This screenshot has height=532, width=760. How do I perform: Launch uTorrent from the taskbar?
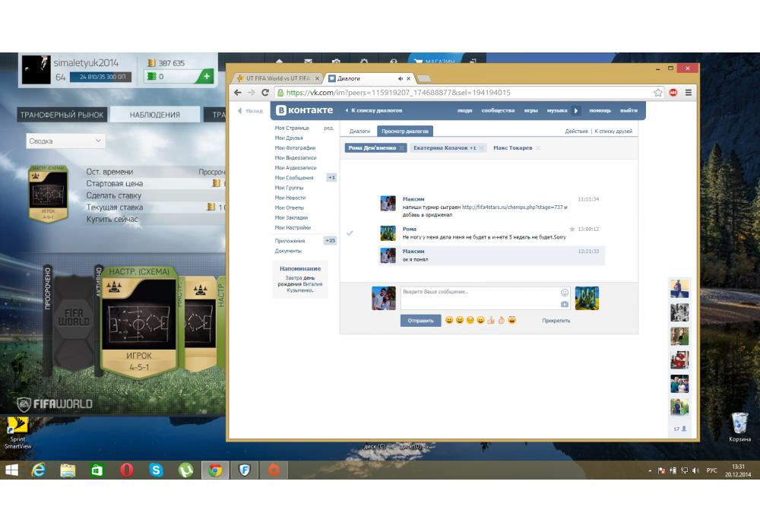pyautogui.click(x=185, y=470)
